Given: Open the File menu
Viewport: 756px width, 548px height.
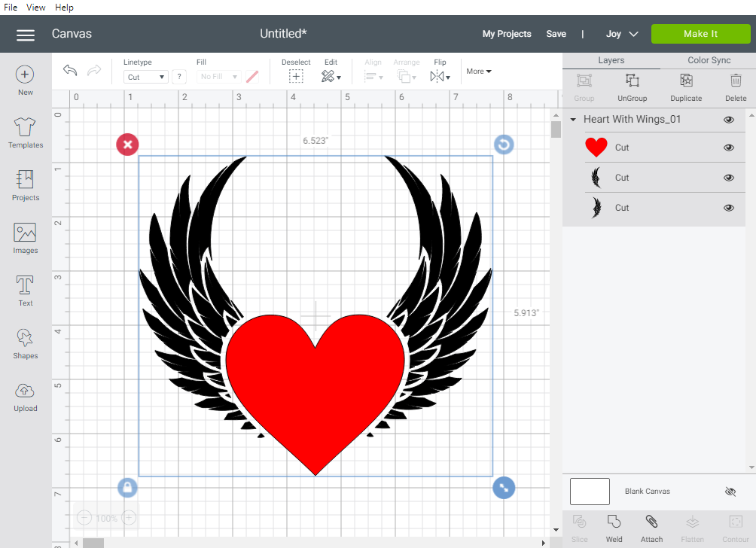Looking at the screenshot, I should click(x=11, y=8).
